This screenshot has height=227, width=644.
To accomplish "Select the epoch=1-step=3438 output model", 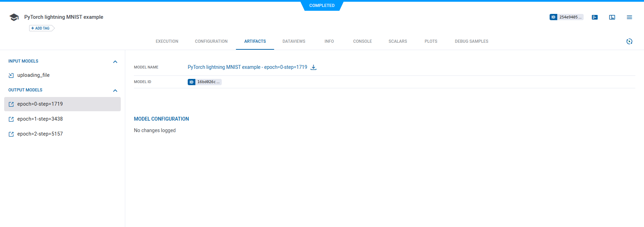I will coord(40,119).
